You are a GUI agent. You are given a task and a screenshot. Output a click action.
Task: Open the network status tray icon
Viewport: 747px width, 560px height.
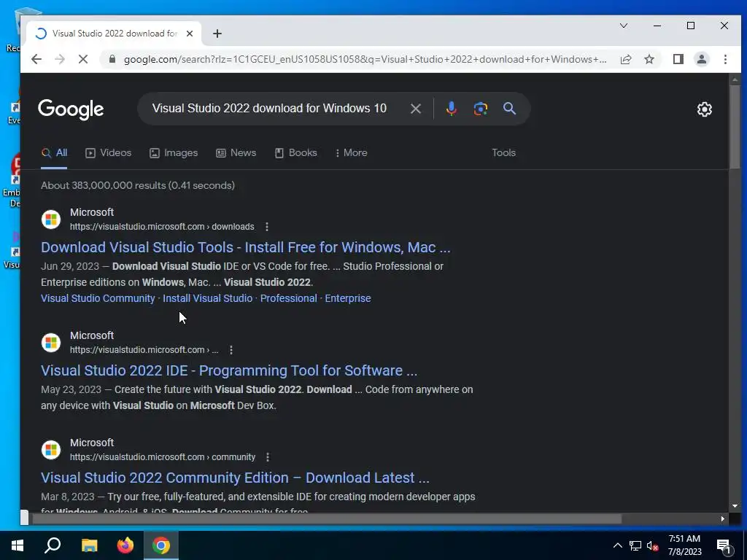pyautogui.click(x=635, y=545)
